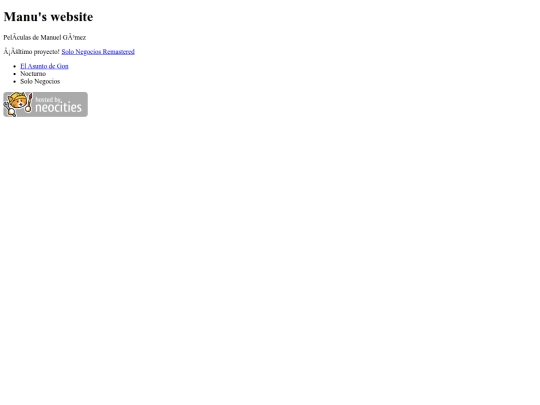This screenshot has height=405, width=540.
Task: Click the empty gray area of the badge
Action: [72, 97]
